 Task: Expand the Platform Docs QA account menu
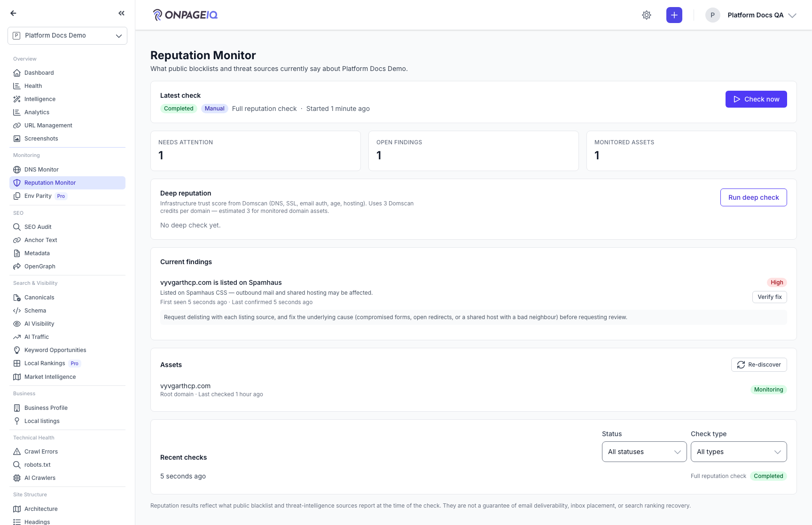click(751, 15)
